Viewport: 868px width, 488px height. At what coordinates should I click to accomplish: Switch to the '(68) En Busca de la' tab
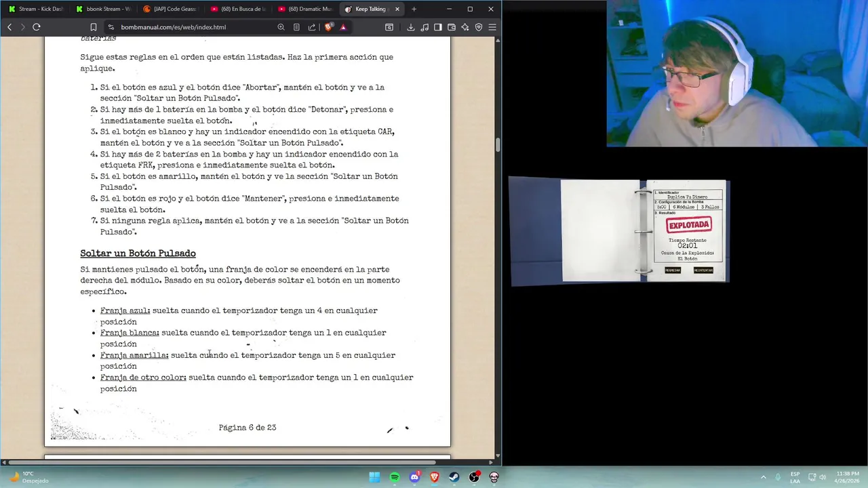(x=237, y=9)
